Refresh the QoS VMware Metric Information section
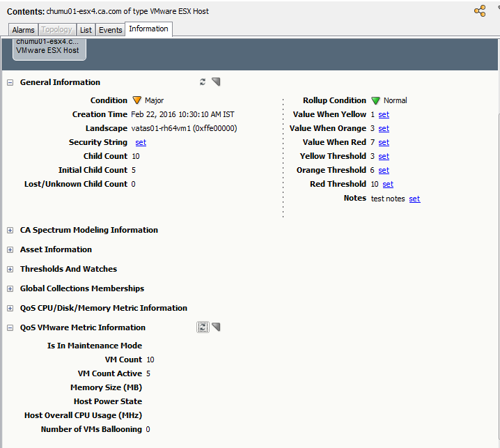The width and height of the screenshot is (500, 448). coord(203,327)
